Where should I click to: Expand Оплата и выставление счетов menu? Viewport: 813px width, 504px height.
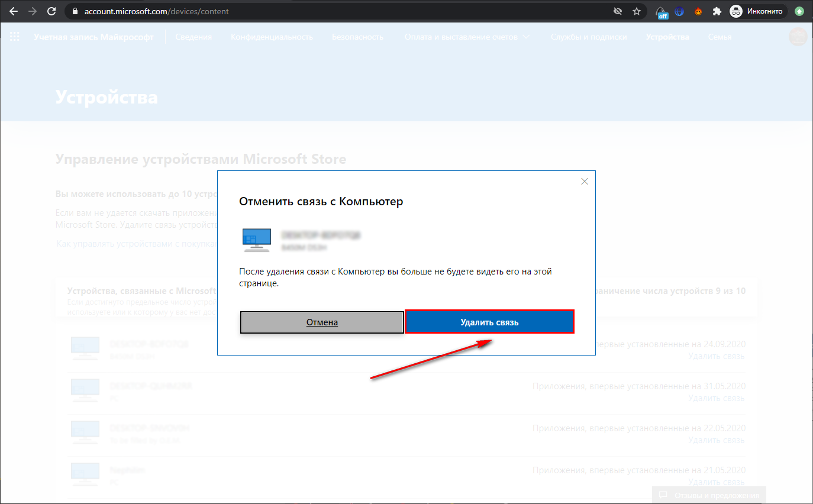(x=467, y=37)
